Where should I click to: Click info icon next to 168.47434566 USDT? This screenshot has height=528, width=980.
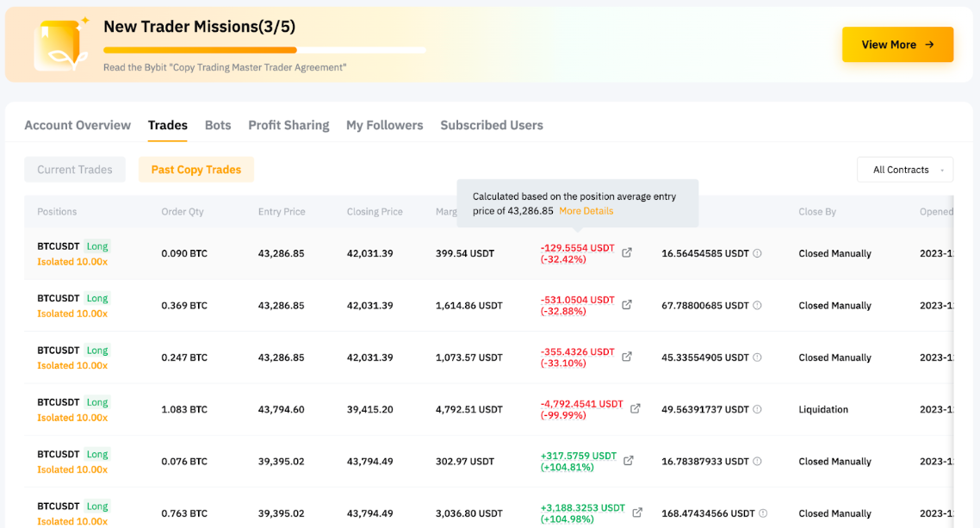pos(763,513)
